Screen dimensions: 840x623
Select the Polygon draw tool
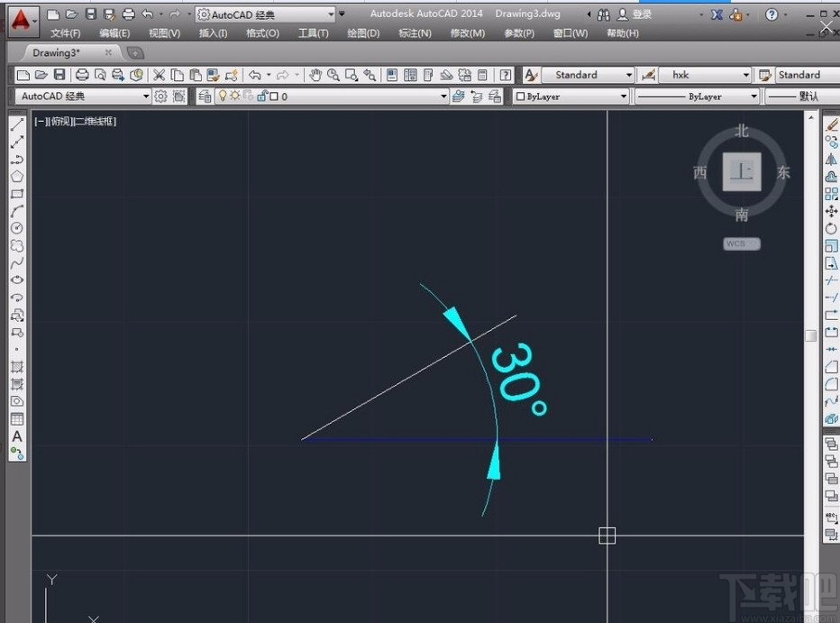click(16, 176)
